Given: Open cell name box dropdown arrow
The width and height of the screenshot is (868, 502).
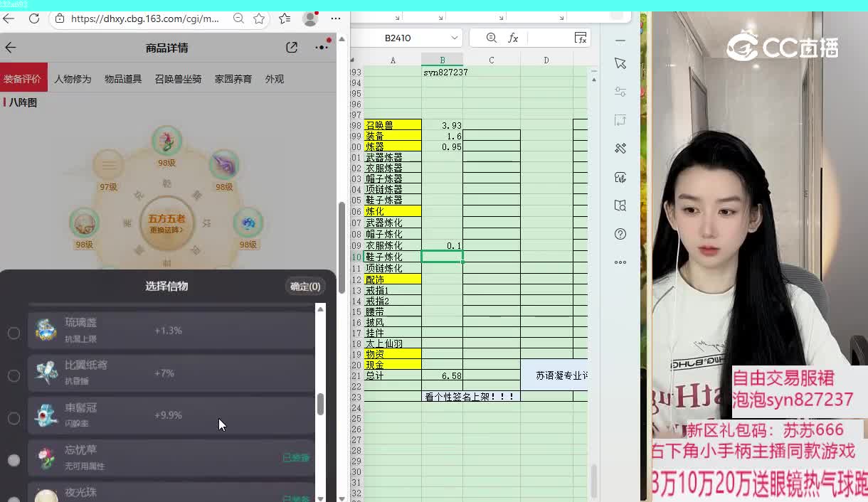Looking at the screenshot, I should click(x=454, y=38).
